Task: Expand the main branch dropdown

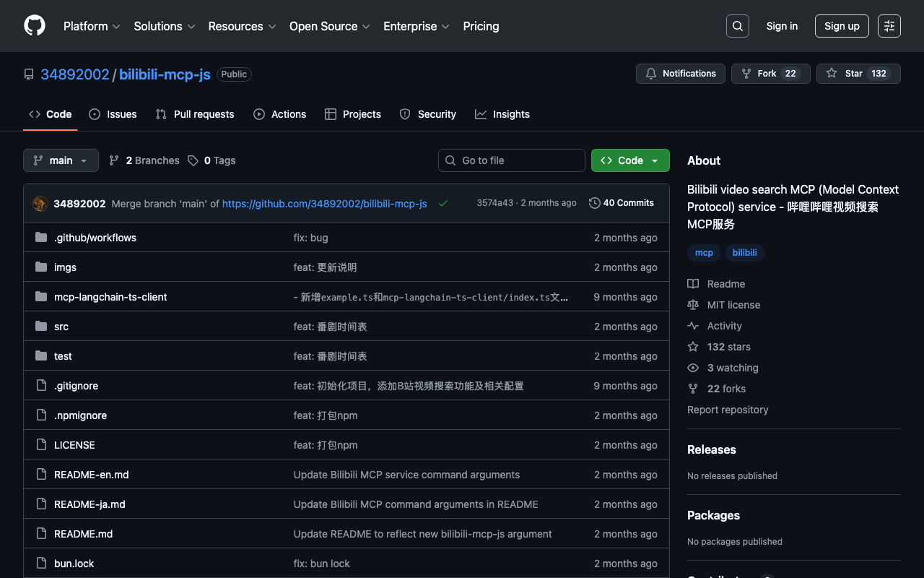Action: [x=61, y=160]
